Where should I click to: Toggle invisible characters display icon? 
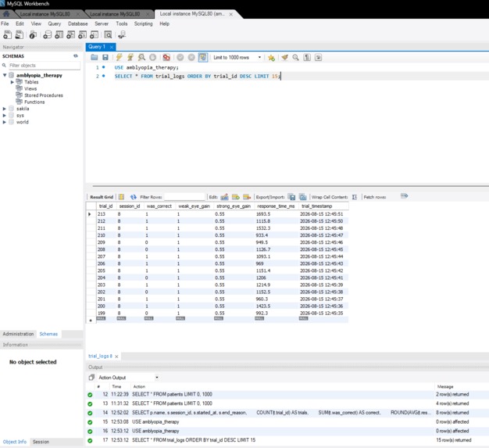coord(307,57)
